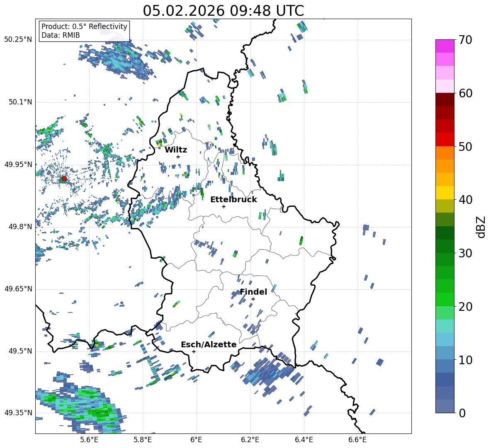Click the Product: 0.5° Reflectivity text
This screenshot has width=491, height=448.
coord(85,26)
